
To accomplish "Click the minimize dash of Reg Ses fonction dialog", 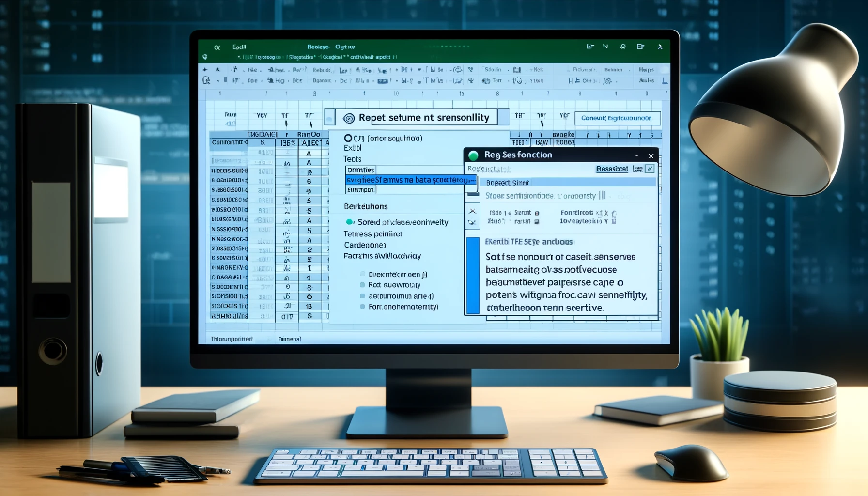I will coord(636,155).
